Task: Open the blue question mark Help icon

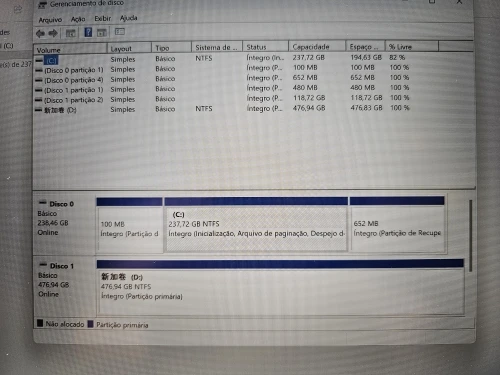Action: tap(88, 32)
